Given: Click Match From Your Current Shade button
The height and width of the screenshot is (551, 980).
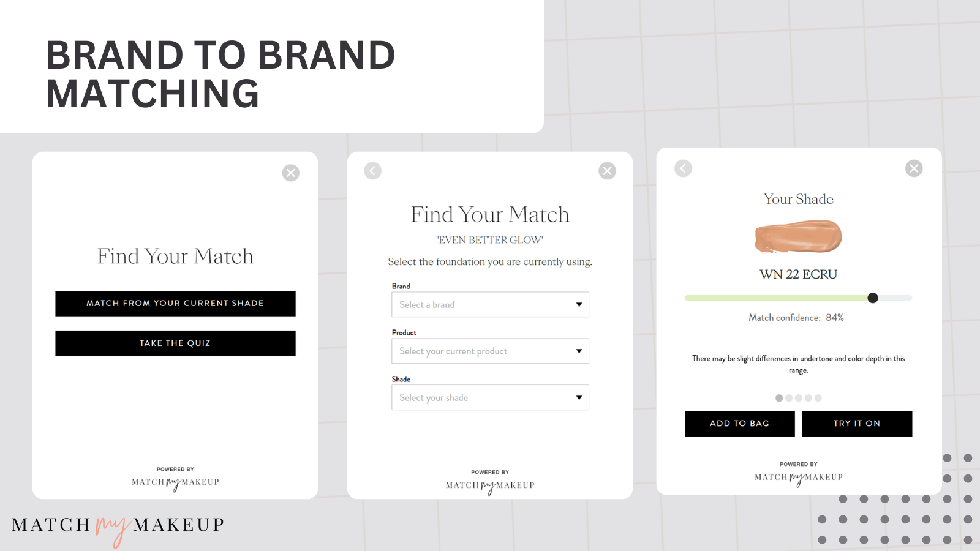Looking at the screenshot, I should point(175,304).
